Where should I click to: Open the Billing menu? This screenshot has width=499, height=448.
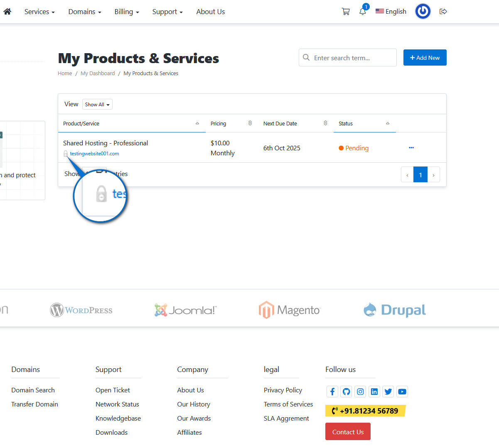tap(127, 12)
